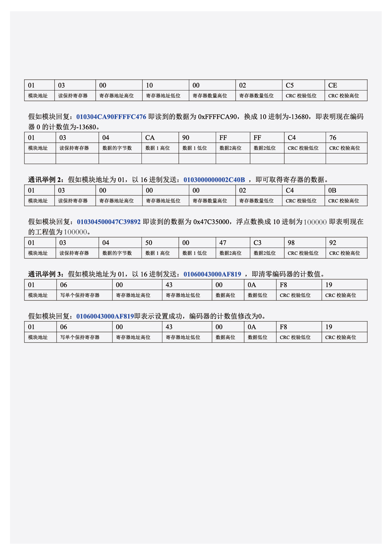This screenshot has height=555, width=392.
Task: Click the text 0xFFFFCA90 in the paragraph
Action: tap(217, 117)
